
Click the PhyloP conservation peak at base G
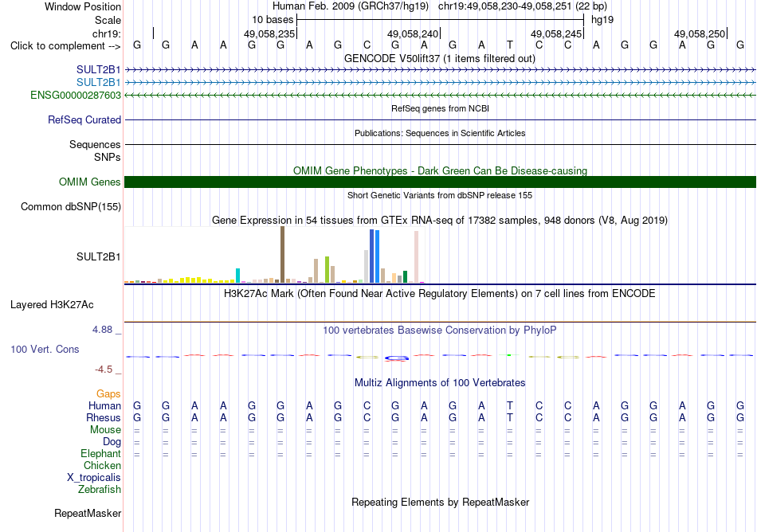click(x=396, y=358)
